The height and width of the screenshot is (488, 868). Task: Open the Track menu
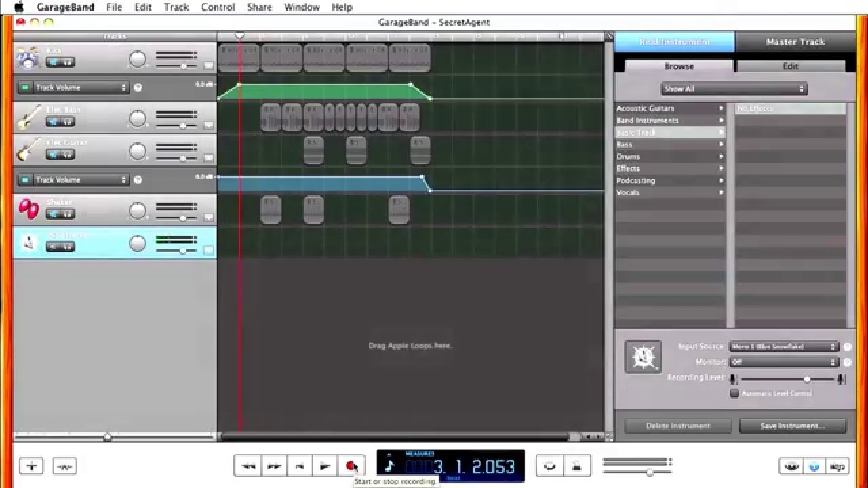tap(176, 7)
